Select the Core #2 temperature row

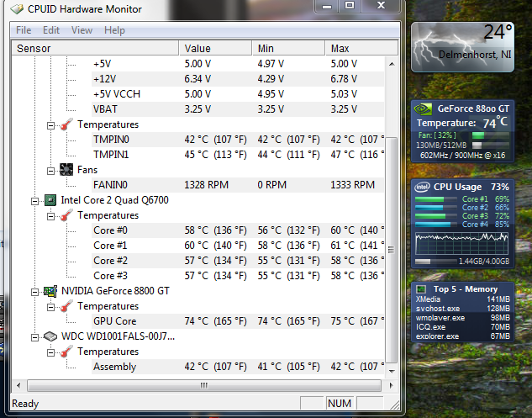(x=238, y=261)
